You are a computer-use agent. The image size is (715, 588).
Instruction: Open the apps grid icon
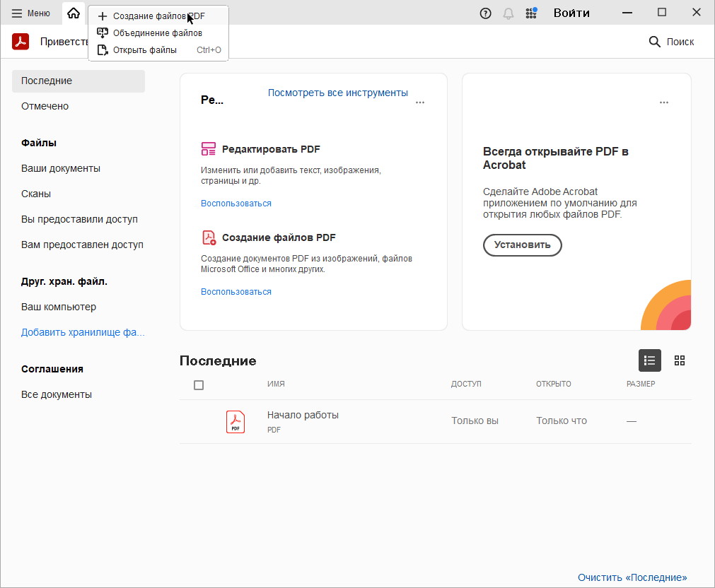point(531,13)
